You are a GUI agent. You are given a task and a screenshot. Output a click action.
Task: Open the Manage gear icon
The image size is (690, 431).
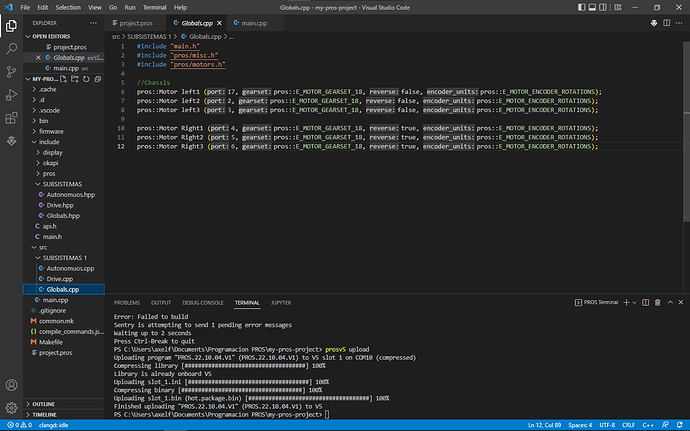click(x=11, y=408)
